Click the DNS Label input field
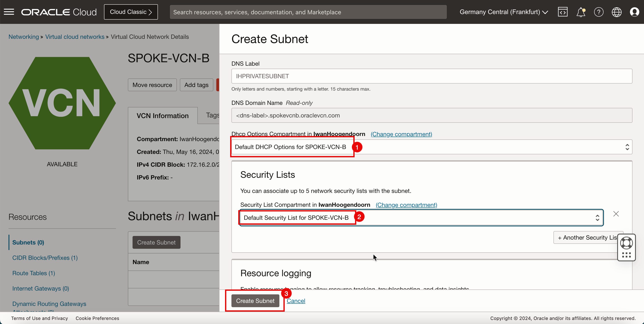 [432, 76]
